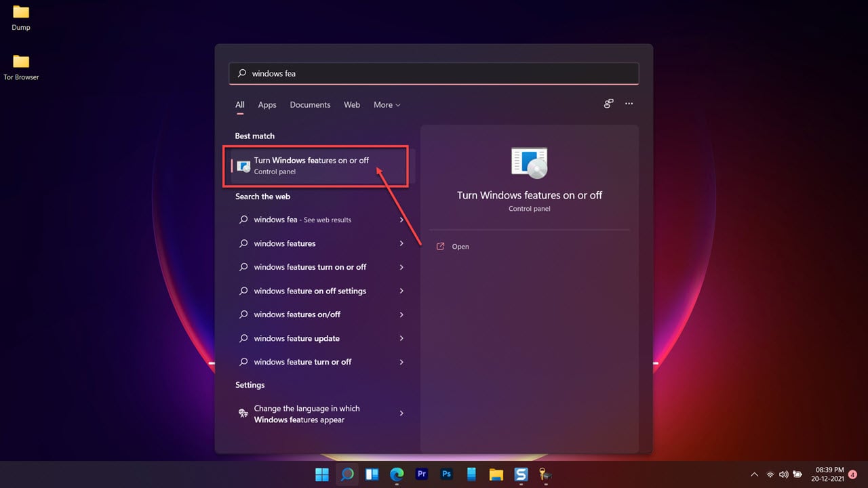Click the taskbar Search icon
868x488 pixels.
[347, 474]
